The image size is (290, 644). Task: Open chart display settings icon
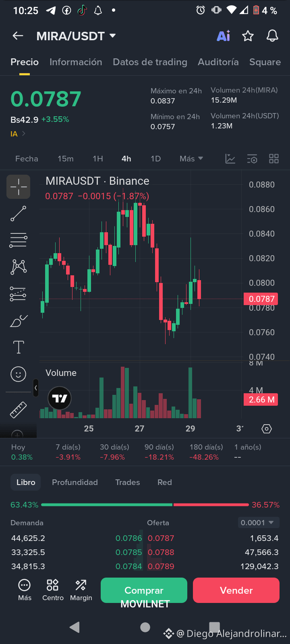252,159
